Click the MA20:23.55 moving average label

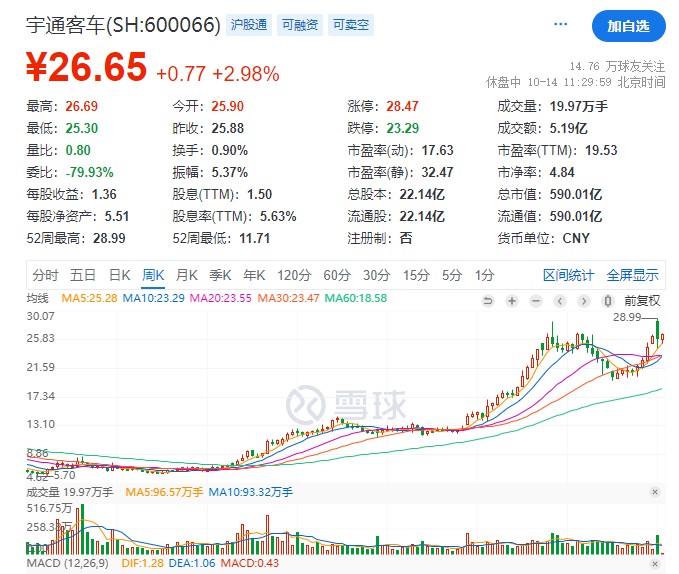coord(221,298)
